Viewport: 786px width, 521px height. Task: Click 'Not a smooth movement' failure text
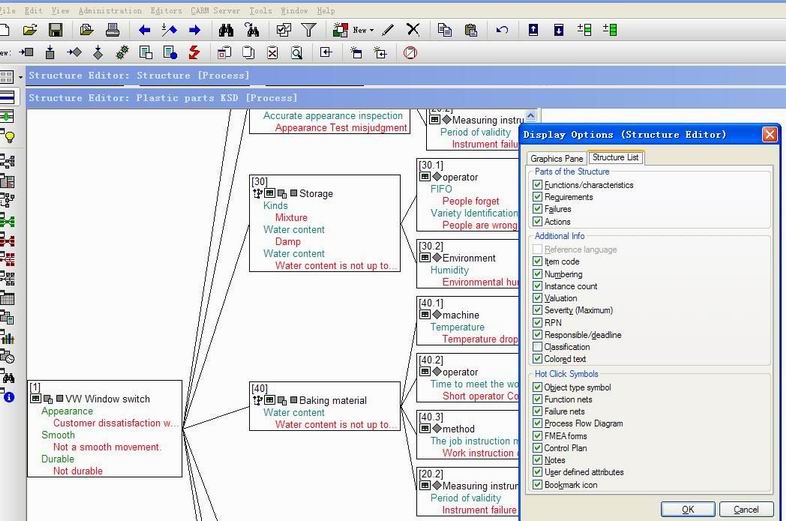tap(107, 447)
